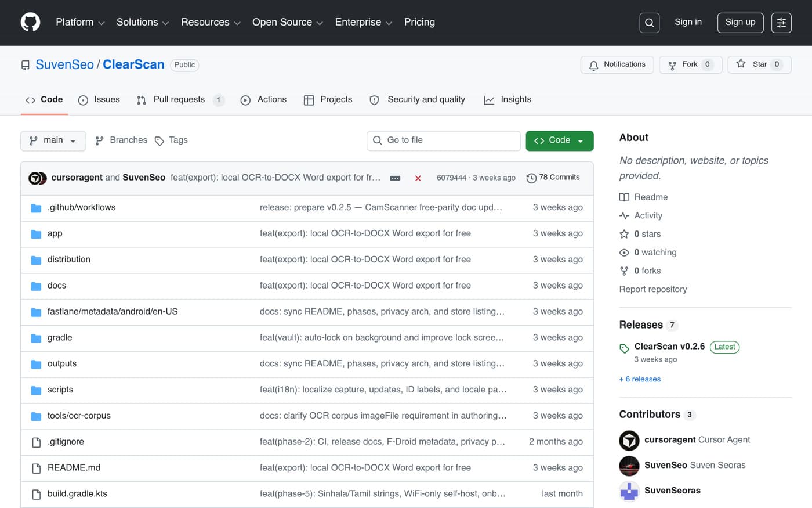View the 0 stars link
This screenshot has width=812, height=508.
pyautogui.click(x=640, y=235)
